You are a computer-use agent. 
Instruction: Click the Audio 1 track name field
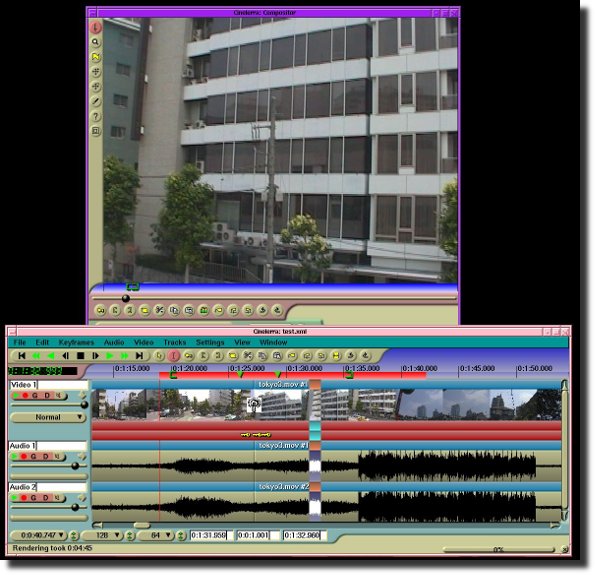(48, 446)
